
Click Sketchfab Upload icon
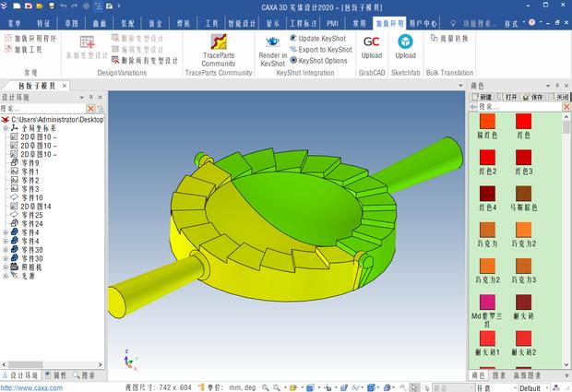point(405,42)
